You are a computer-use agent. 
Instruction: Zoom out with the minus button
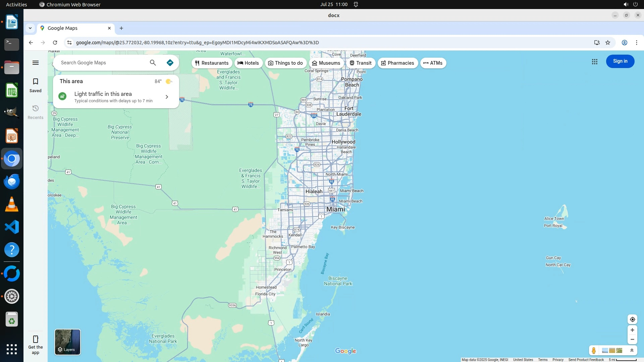(632, 340)
